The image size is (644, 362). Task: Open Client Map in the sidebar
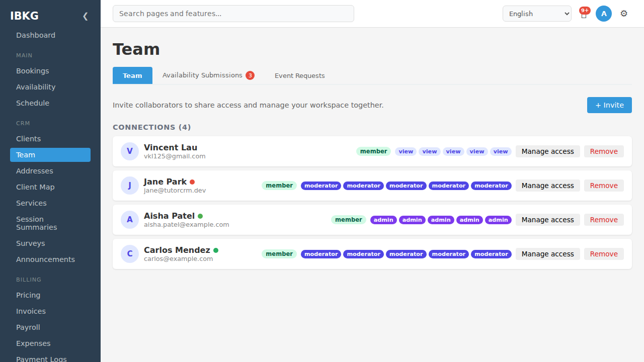tap(50, 187)
